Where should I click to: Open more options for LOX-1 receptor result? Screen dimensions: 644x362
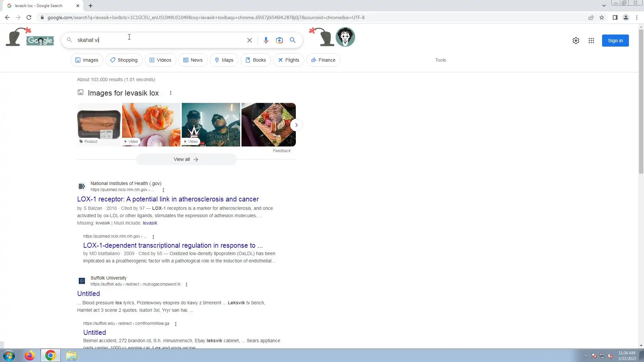(163, 190)
